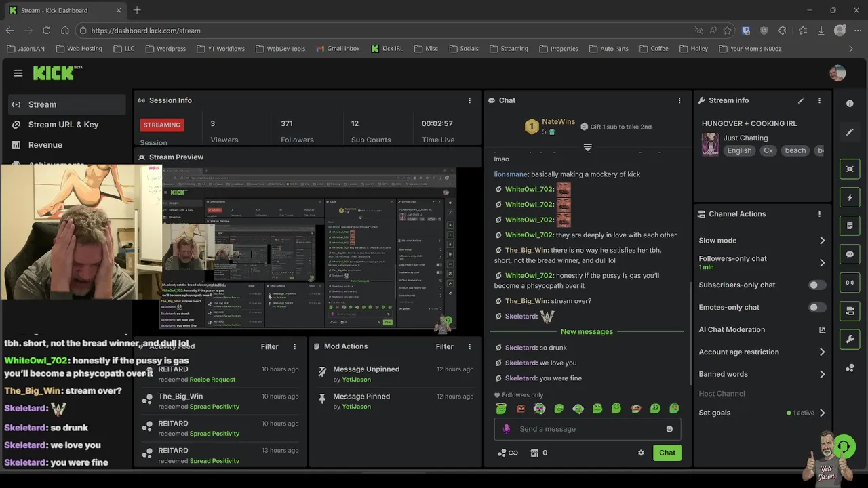Jump to New messages divider

pyautogui.click(x=587, y=332)
